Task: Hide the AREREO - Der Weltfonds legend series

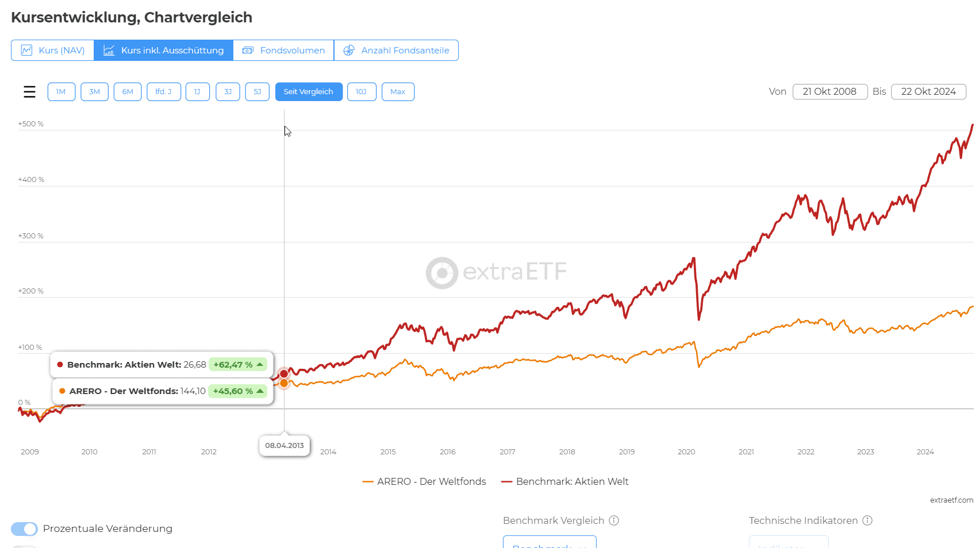Action: pyautogui.click(x=424, y=481)
